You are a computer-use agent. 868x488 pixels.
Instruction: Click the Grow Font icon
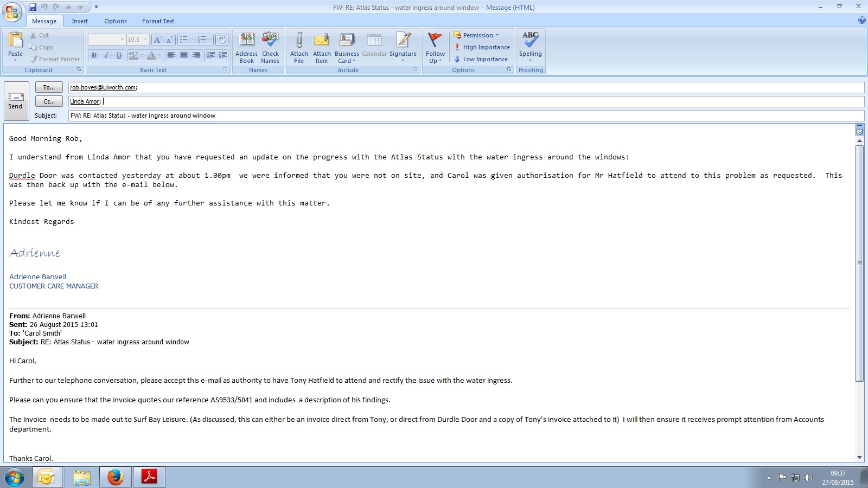157,40
